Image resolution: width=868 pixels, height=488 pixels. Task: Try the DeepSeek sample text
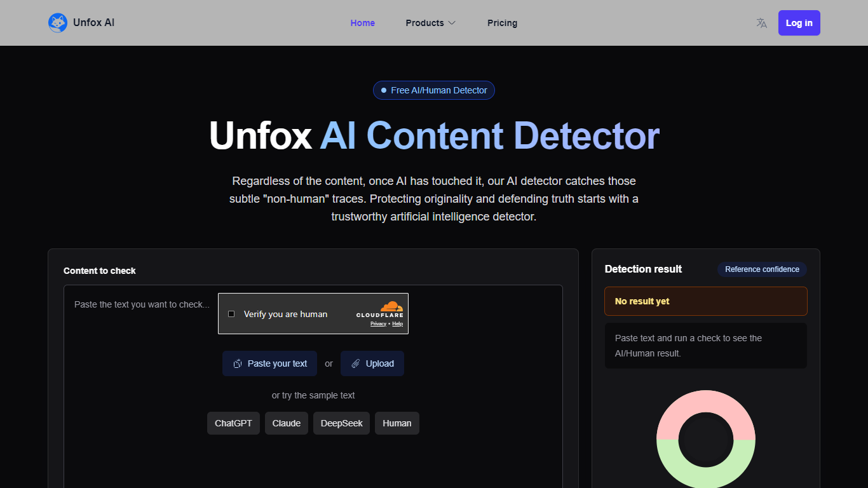[341, 423]
